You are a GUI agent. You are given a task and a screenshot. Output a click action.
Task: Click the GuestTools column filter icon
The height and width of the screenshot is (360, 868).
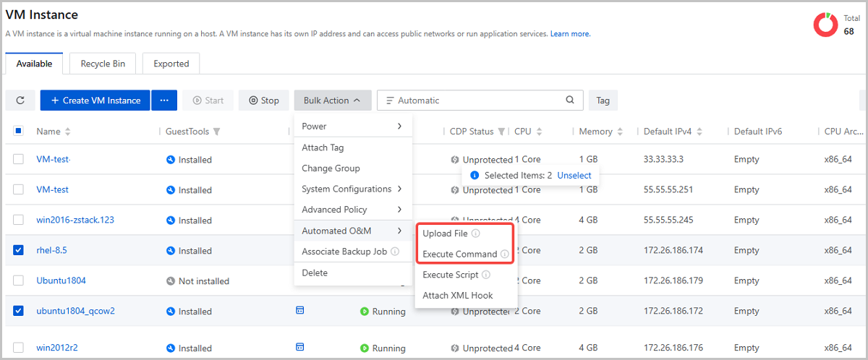216,132
